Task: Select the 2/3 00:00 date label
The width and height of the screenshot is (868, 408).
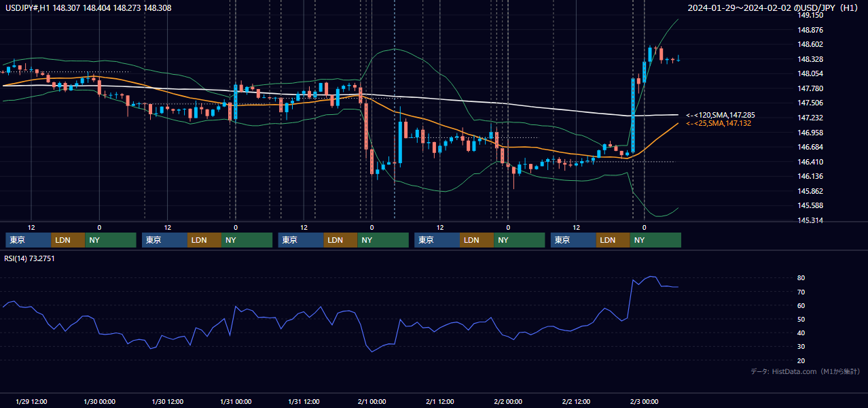Action: pyautogui.click(x=644, y=401)
